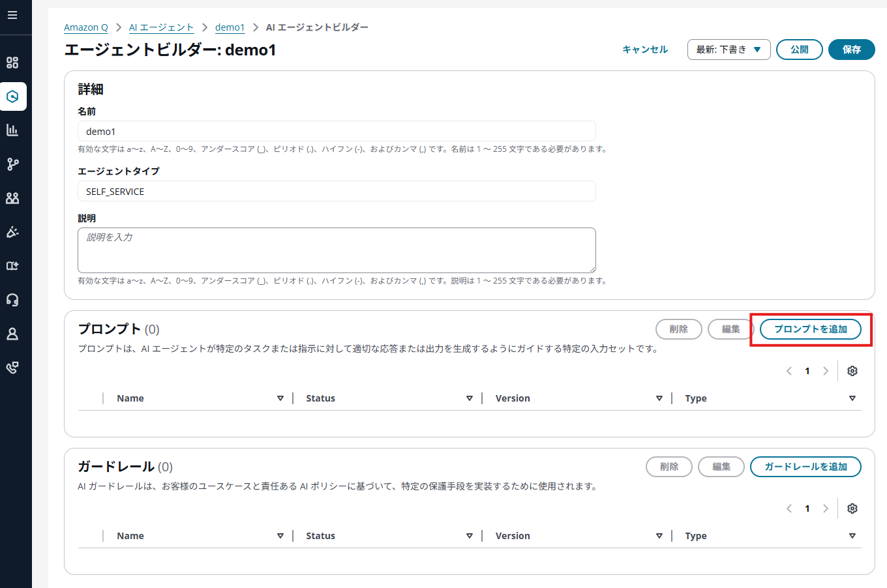
Task: Open the hamburger navigation menu
Action: pos(12,15)
